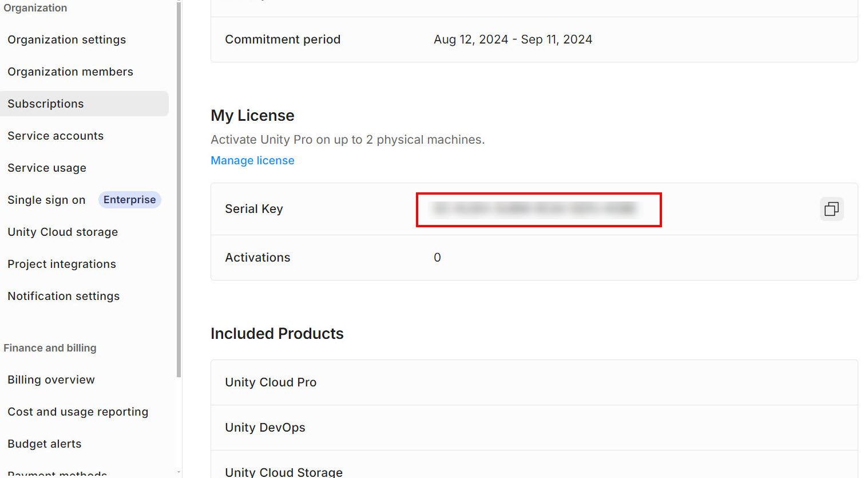This screenshot has width=868, height=478.
Task: Click the Organization section header
Action: tap(35, 8)
